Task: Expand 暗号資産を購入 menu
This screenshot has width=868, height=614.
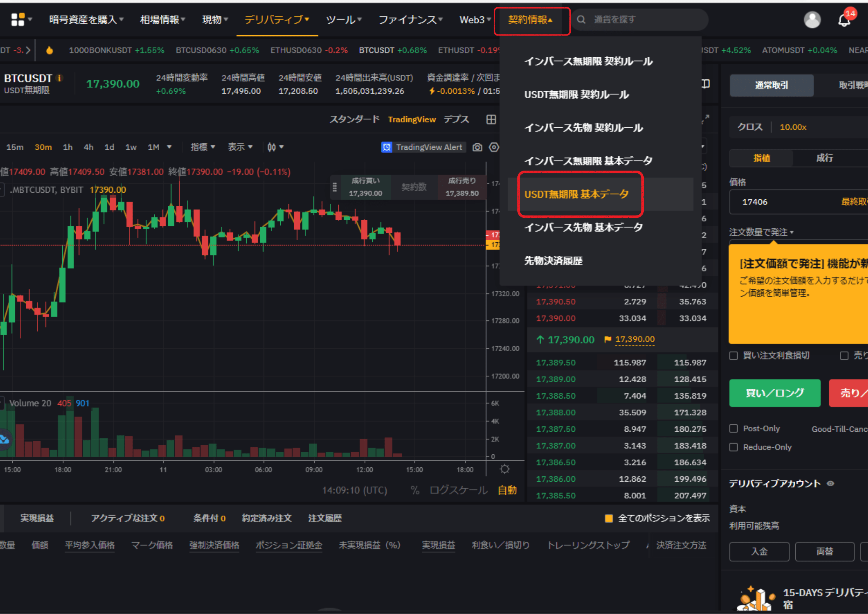Action: pyautogui.click(x=86, y=19)
